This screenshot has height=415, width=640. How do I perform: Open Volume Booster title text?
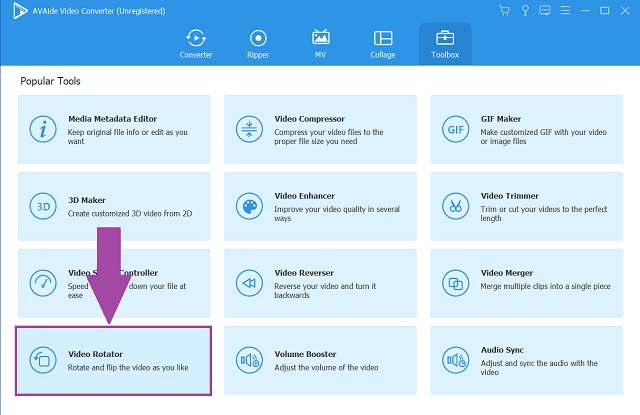point(305,354)
